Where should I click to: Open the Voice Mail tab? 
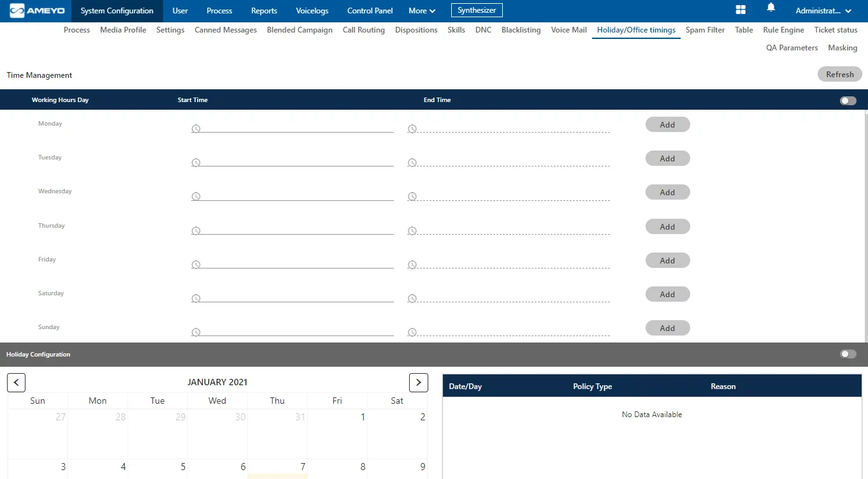[x=569, y=30]
